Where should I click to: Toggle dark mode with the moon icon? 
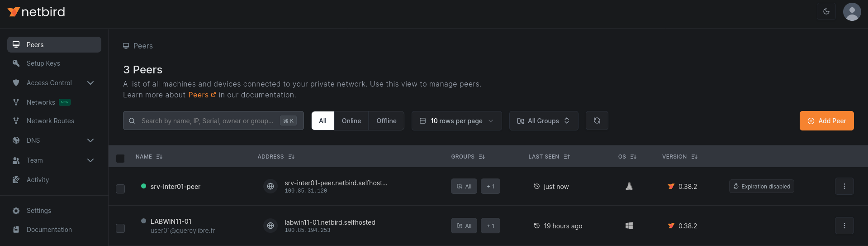(826, 11)
